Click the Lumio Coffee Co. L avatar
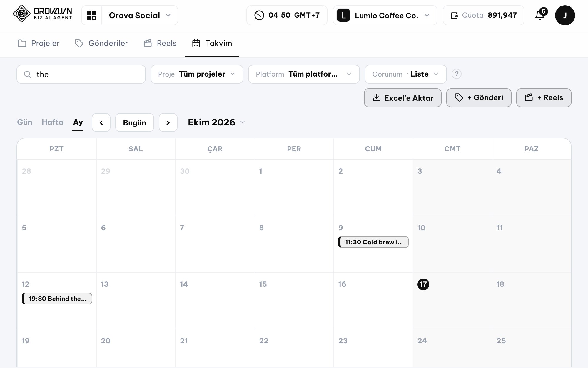The height and width of the screenshot is (368, 588). click(343, 15)
